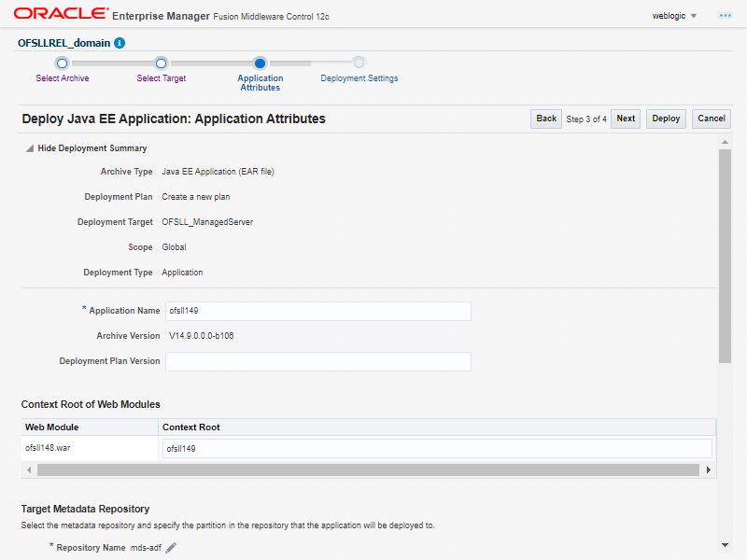Click the vertical scrollbar thumb
This screenshot has height=560, width=747.
point(725,256)
